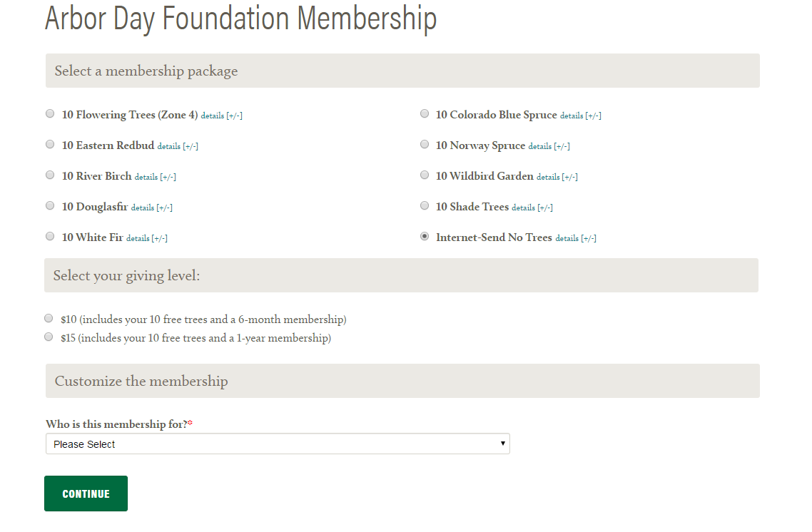Select the 10 Flowering Trees (Zone 4) radio button

pos(50,114)
